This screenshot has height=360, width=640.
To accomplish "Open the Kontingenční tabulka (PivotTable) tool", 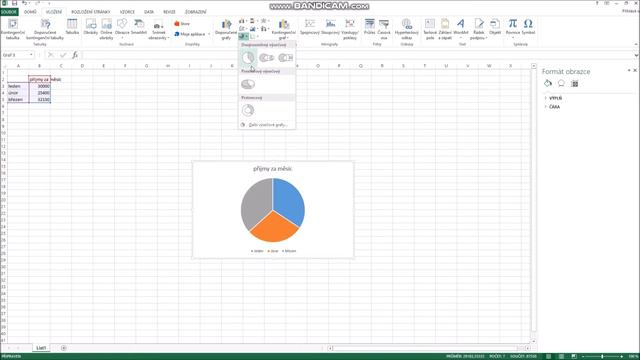I will pos(13,29).
